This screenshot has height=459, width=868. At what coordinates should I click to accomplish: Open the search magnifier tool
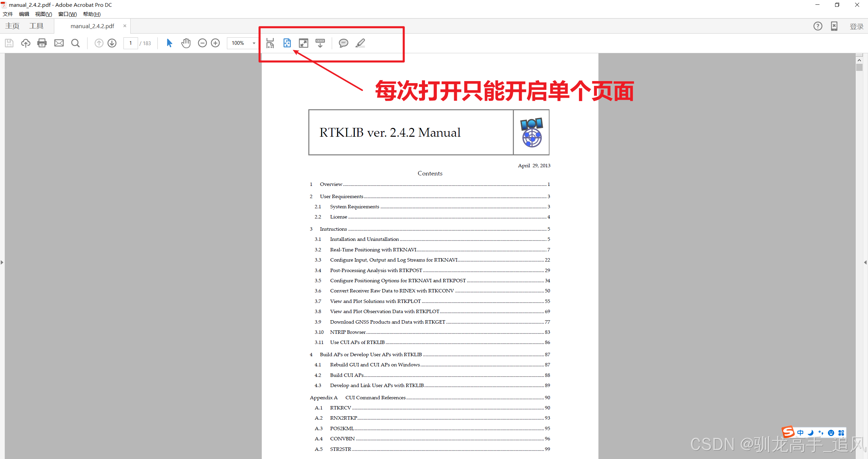click(x=75, y=43)
